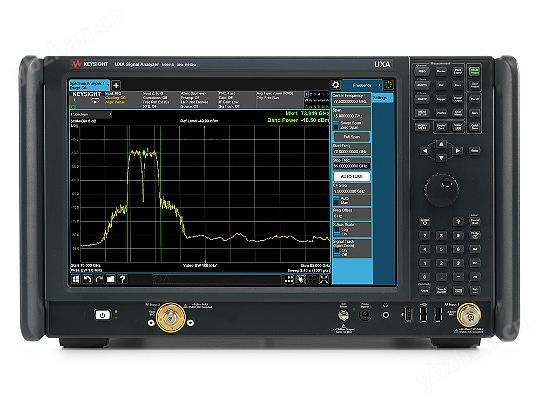This screenshot has width=540, height=405.
Task: Toggle CF Step Auto/Man switch
Action: pyautogui.click(x=336, y=200)
